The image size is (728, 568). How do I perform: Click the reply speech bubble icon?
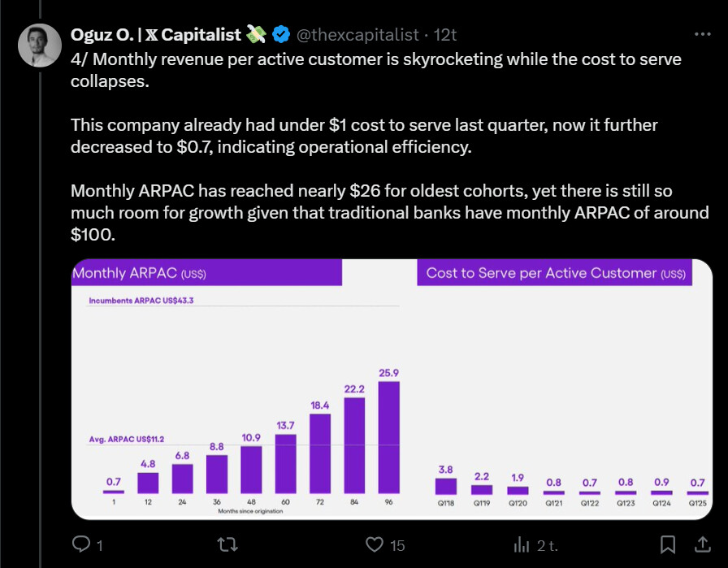pyautogui.click(x=82, y=544)
